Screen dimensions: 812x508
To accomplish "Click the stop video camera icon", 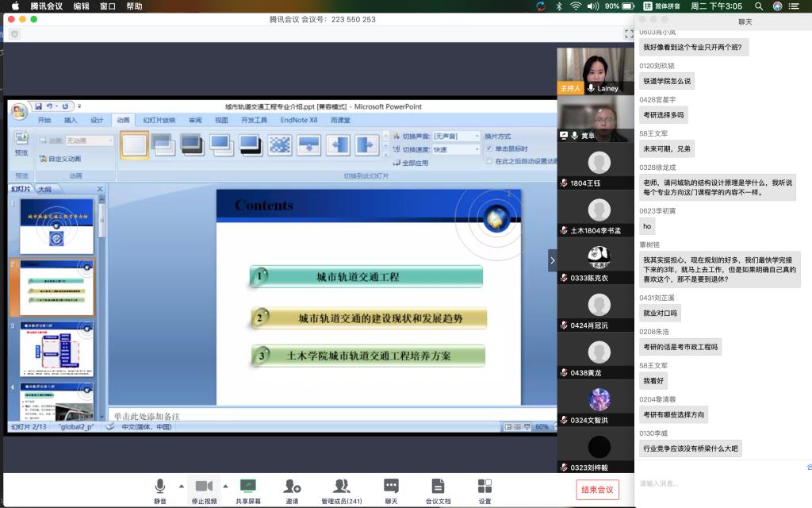I will [204, 487].
